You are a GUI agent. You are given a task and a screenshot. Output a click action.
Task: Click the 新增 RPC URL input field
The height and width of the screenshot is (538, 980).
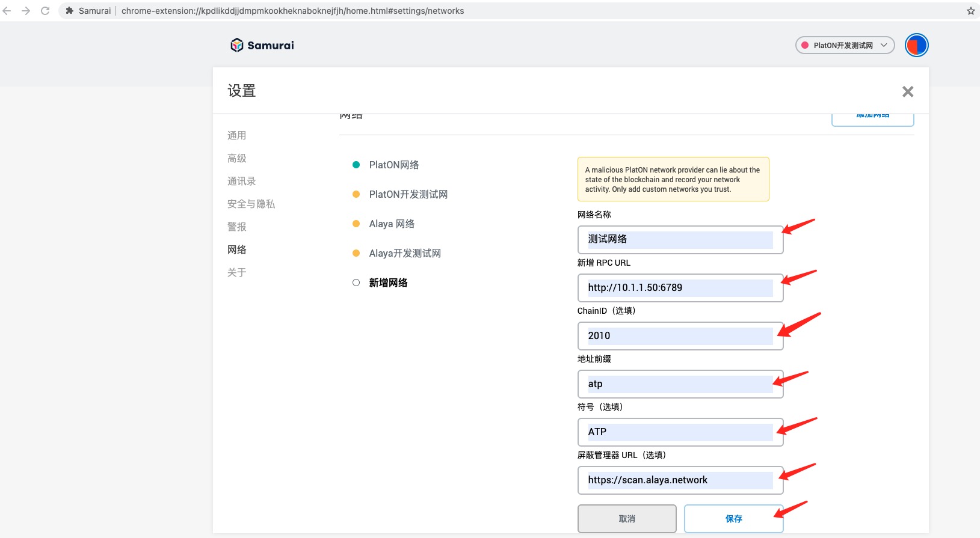coord(680,287)
